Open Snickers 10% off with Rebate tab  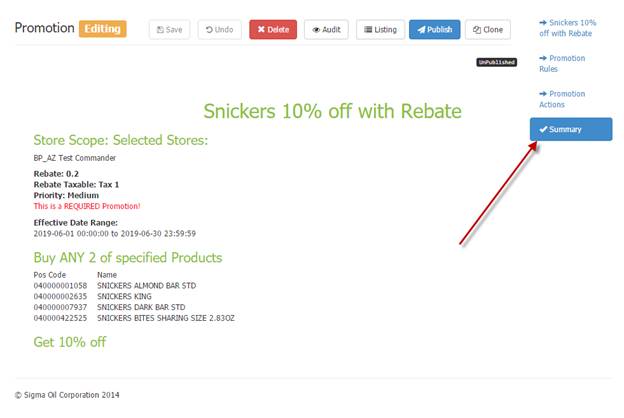[x=572, y=28]
